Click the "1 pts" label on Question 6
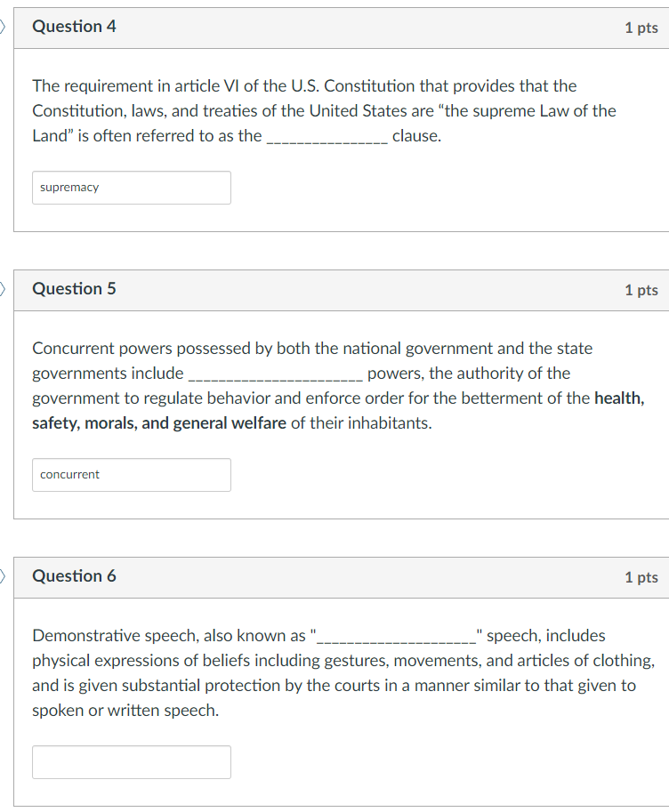The height and width of the screenshot is (812, 669). pyautogui.click(x=641, y=576)
